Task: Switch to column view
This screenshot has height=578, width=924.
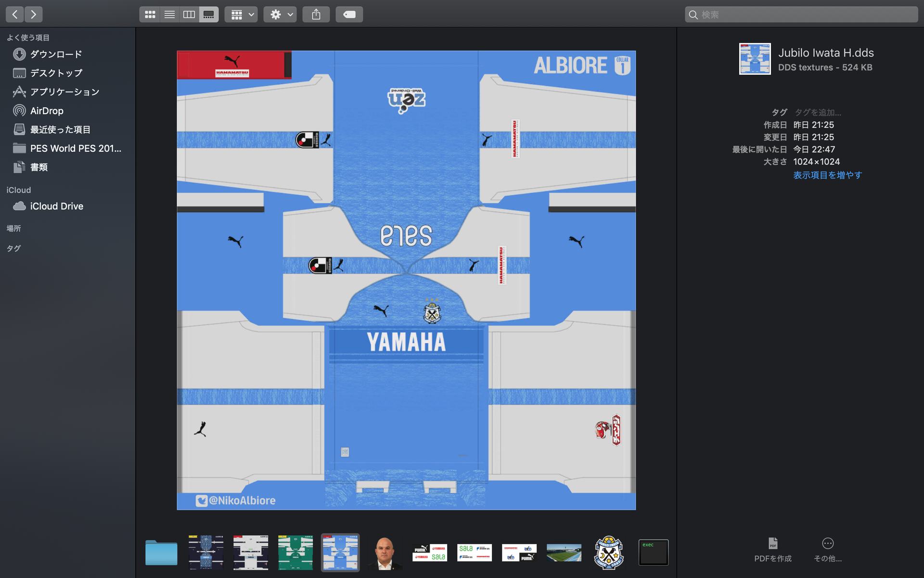Action: pos(189,14)
